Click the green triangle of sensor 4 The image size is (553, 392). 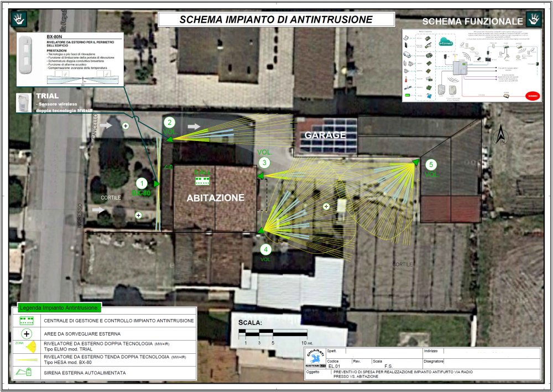point(260,231)
